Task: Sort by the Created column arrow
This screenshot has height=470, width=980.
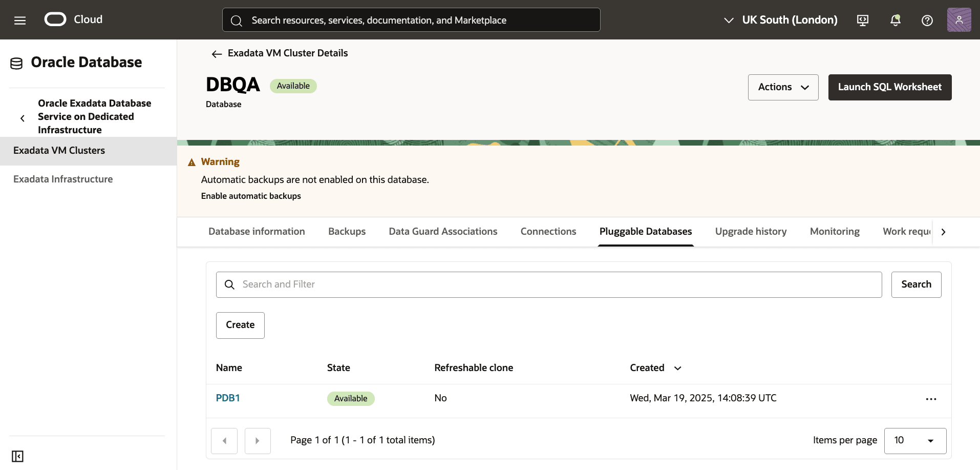Action: click(x=677, y=368)
